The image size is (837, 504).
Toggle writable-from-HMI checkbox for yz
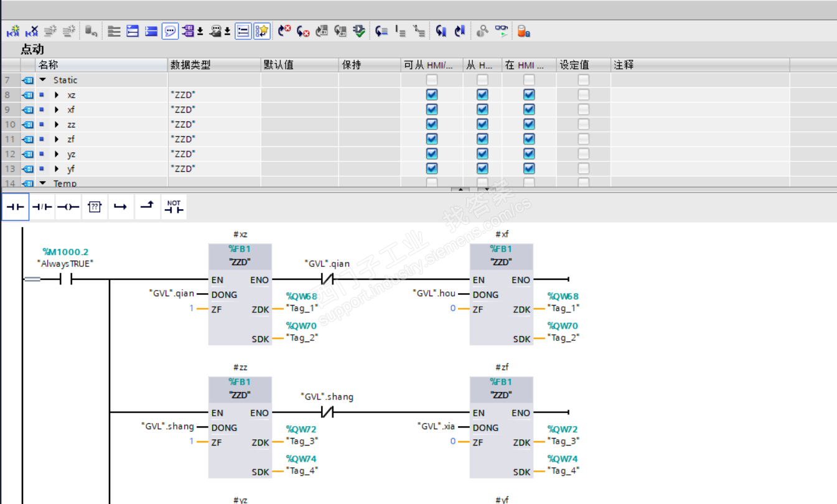click(482, 154)
